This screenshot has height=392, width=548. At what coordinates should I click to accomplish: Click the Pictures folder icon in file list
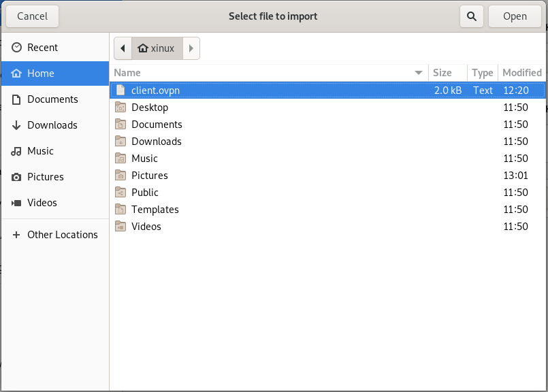120,176
